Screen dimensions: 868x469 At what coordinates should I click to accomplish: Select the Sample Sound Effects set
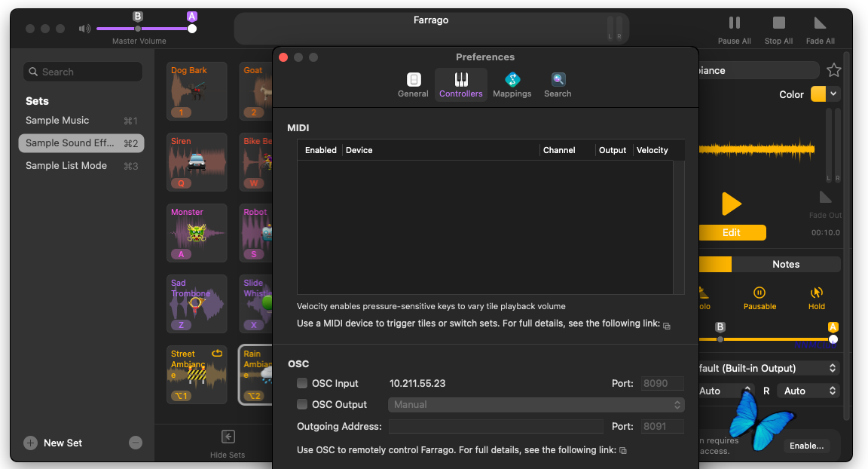pyautogui.click(x=81, y=143)
